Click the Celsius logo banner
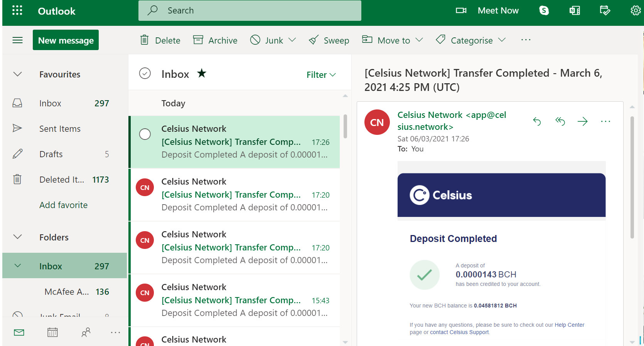This screenshot has width=644, height=346. click(x=501, y=195)
